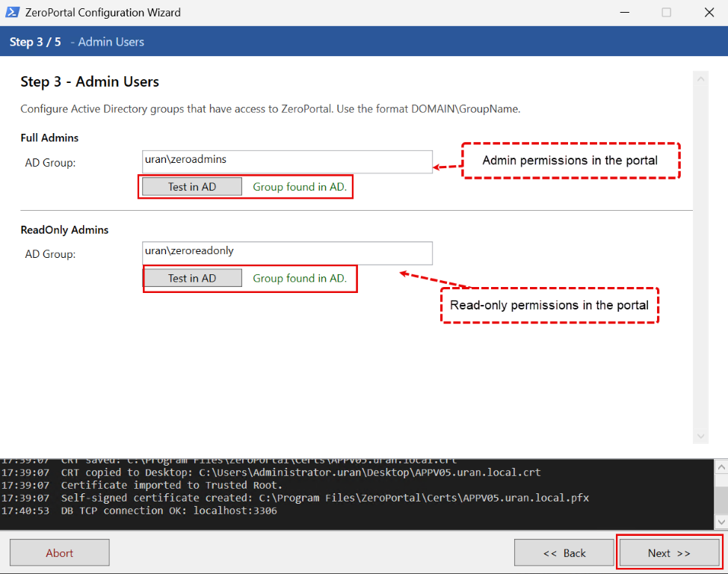Click the Step 3 / 5 header label

tap(35, 42)
